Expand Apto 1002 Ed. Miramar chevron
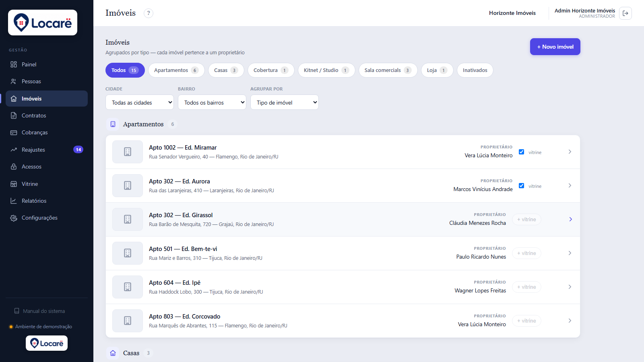This screenshot has height=362, width=644. coord(570,152)
